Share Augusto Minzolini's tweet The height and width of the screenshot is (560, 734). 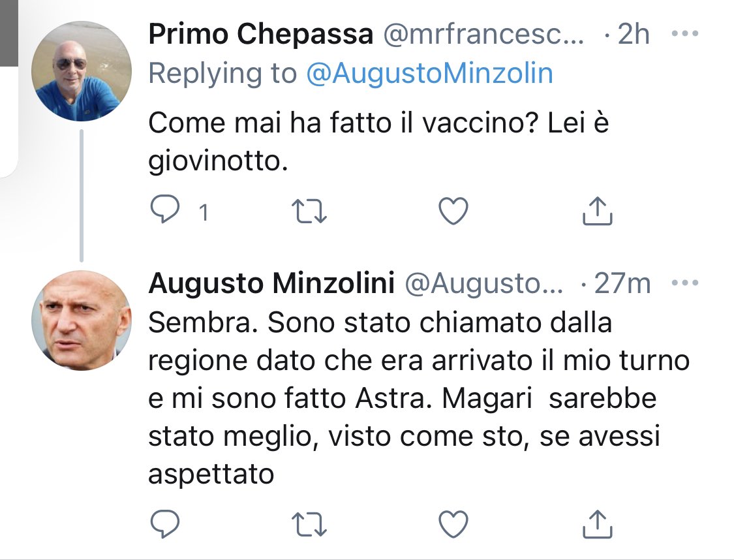click(596, 523)
